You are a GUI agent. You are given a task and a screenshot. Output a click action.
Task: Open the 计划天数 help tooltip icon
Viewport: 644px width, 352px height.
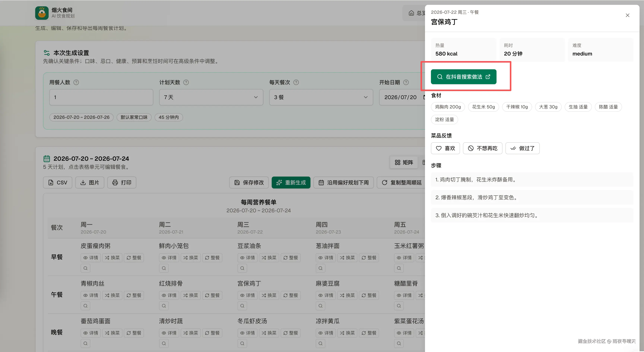click(186, 82)
